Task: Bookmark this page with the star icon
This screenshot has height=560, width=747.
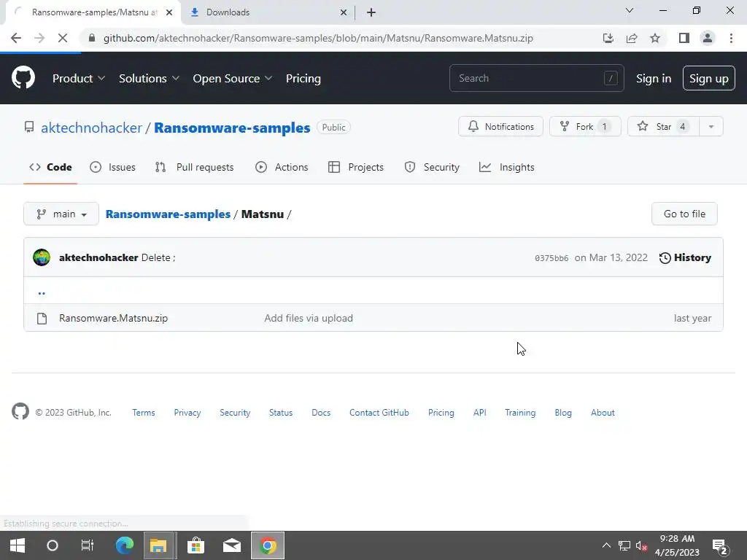Action: click(x=655, y=38)
